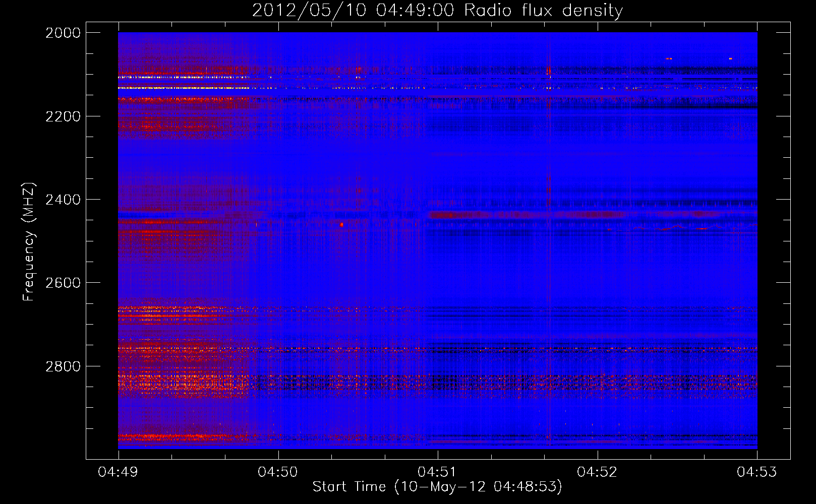The image size is (816, 504).
Task: Click the "Frequency (MHZ)" y-axis label
Action: 29,242
